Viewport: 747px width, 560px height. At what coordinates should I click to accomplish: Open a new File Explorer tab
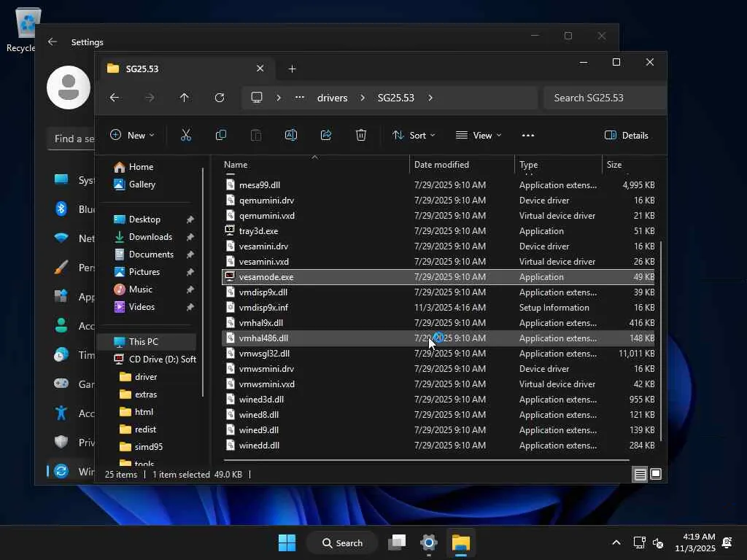tap(293, 69)
